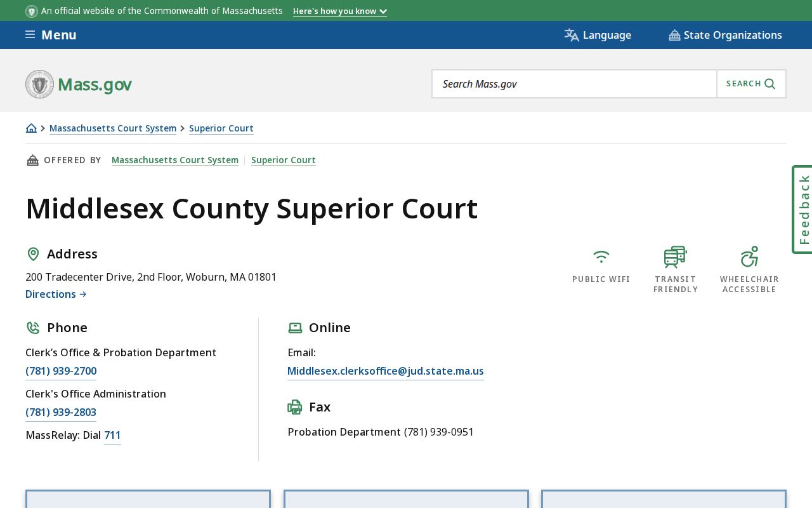Click the Language translate icon
Viewport: 812px width, 508px height.
coord(572,35)
